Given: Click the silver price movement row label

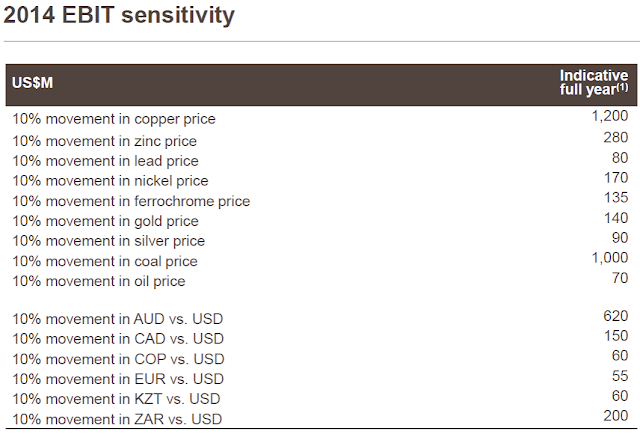Looking at the screenshot, I should [108, 241].
